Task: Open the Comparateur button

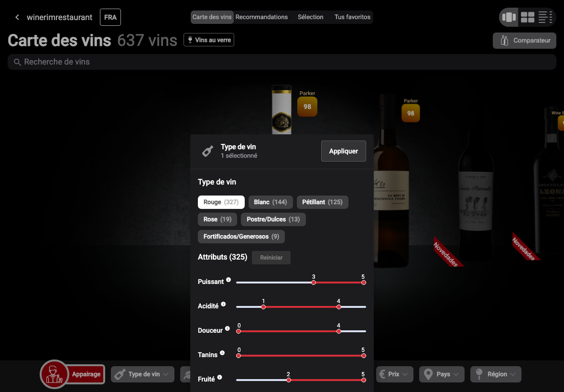Action: (524, 41)
